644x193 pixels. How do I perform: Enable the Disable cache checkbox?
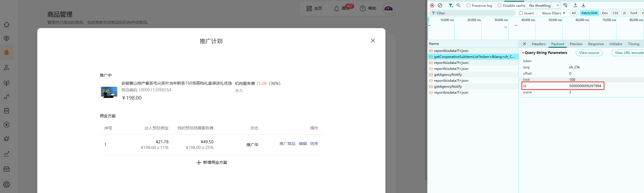click(499, 5)
